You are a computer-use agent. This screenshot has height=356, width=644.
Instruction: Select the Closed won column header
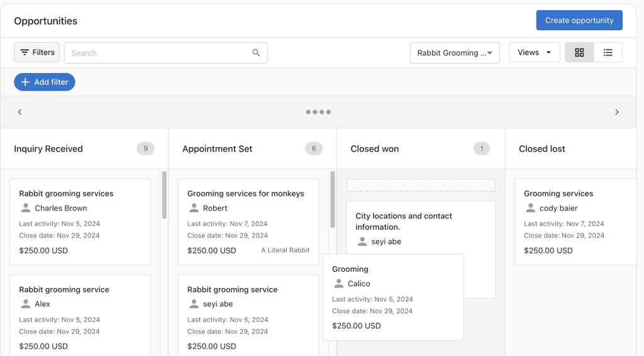coord(375,149)
